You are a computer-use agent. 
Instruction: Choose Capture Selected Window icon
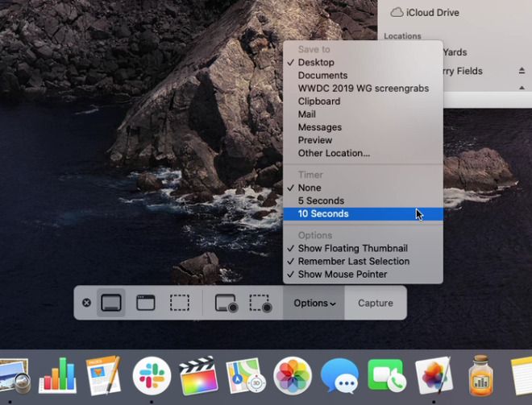coord(146,303)
